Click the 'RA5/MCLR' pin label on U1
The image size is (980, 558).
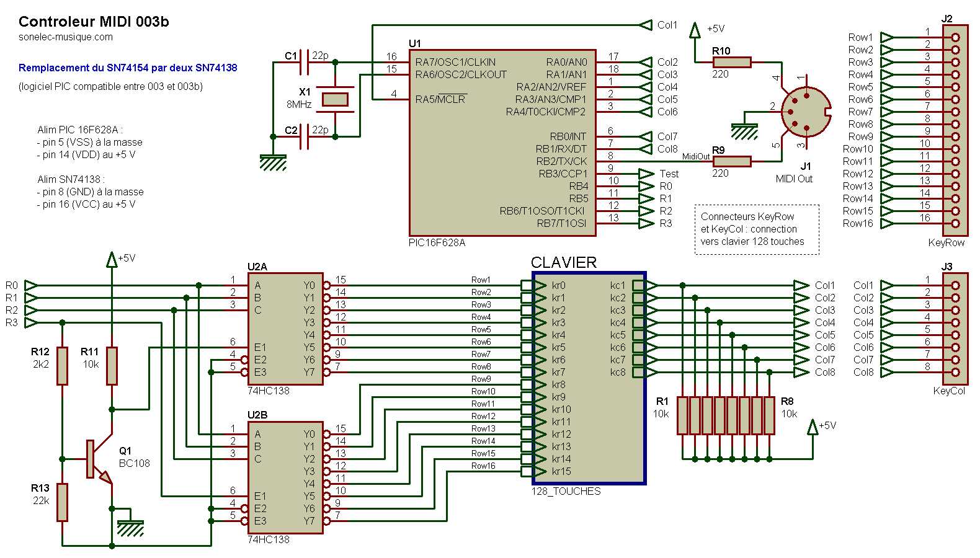[441, 99]
